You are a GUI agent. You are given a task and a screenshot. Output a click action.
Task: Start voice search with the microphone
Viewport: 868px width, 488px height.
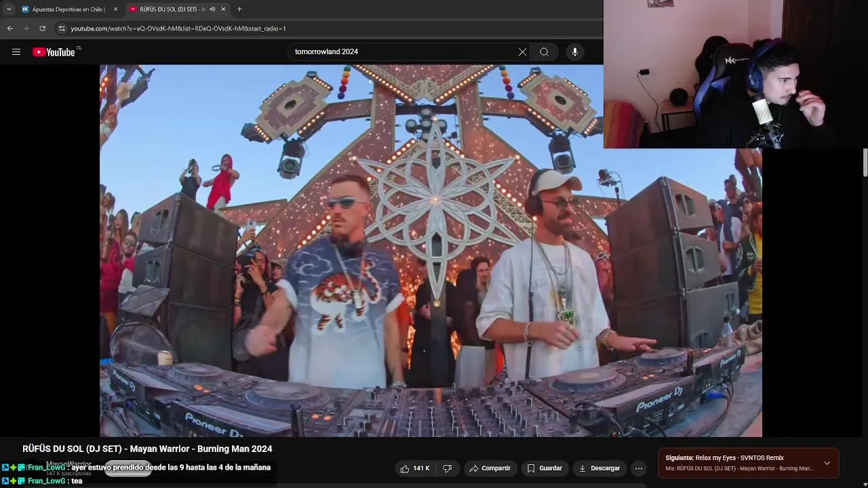click(575, 52)
